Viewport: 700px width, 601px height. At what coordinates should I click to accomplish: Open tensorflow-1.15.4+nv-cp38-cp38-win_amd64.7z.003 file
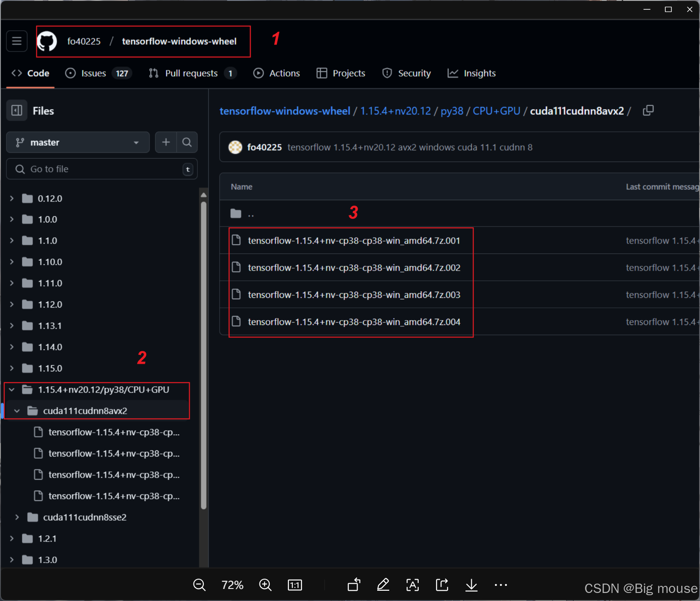click(x=354, y=295)
